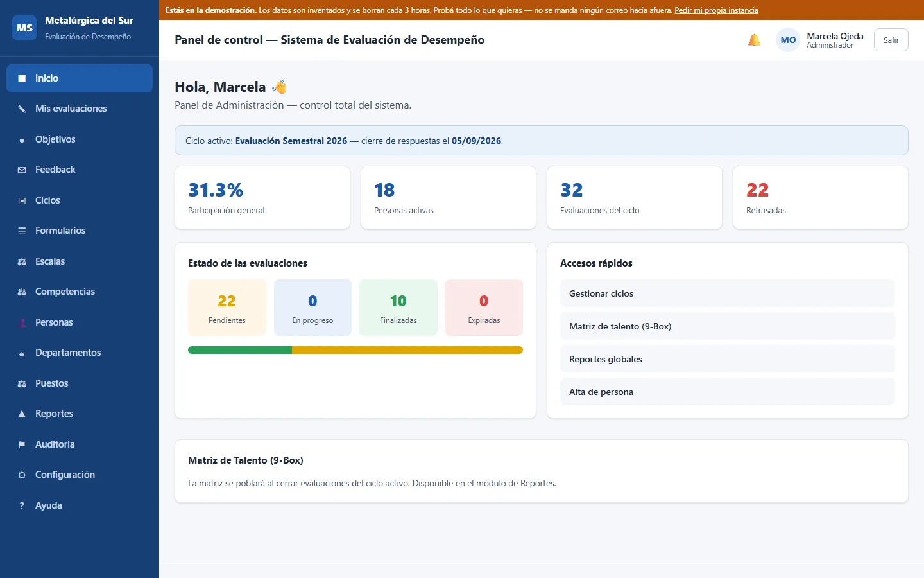
Task: Open the Gestionar ciclos quick access
Action: click(x=727, y=293)
